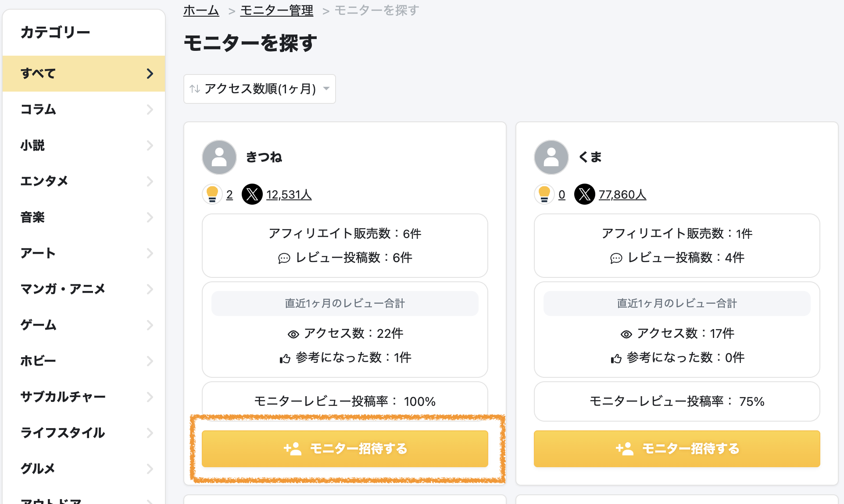844x504 pixels.
Task: Open the ホーム breadcrumb link
Action: click(x=201, y=10)
